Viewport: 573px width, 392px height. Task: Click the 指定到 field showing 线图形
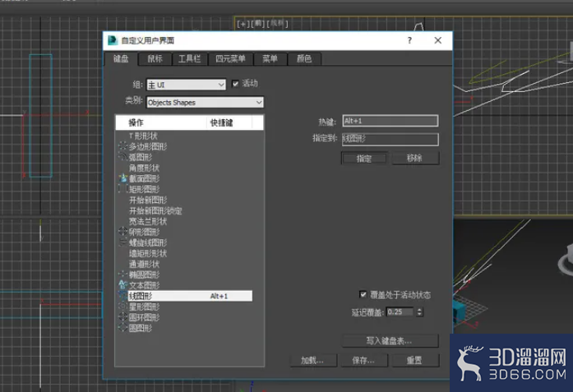tap(390, 139)
